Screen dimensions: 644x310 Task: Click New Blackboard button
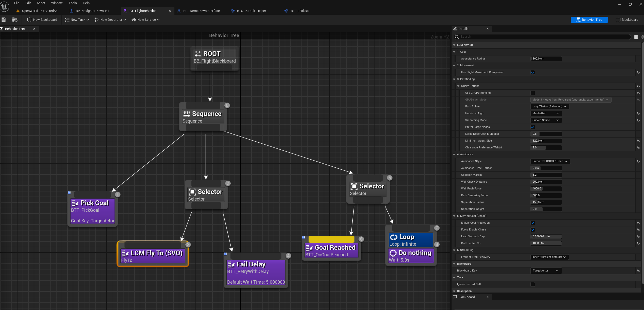(42, 20)
